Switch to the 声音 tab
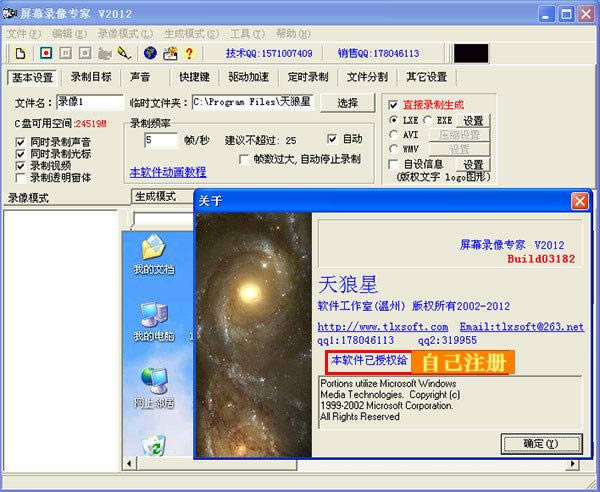 click(x=140, y=77)
